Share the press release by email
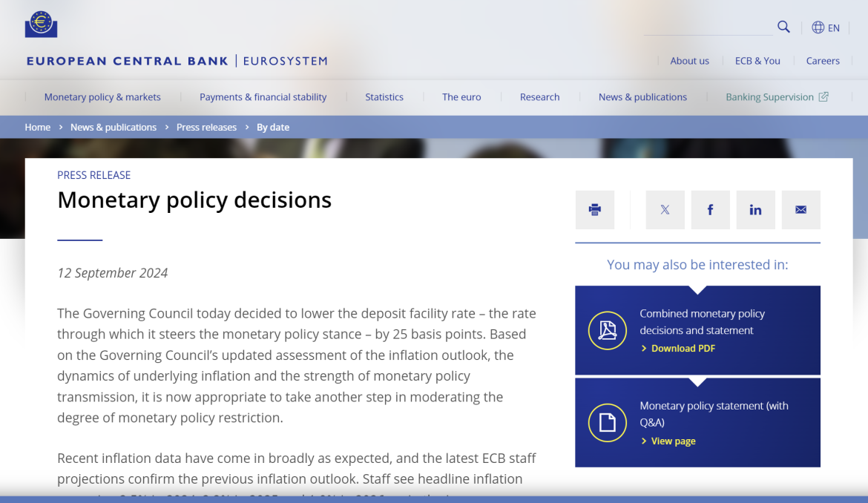 click(x=800, y=210)
